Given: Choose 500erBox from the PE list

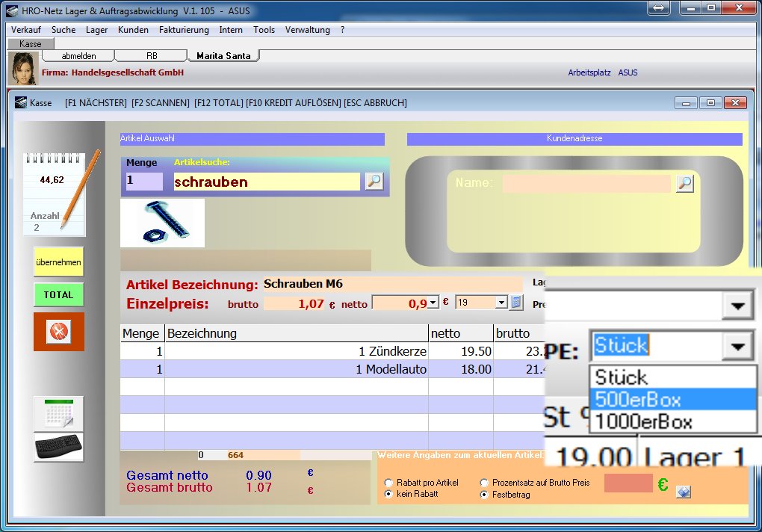Looking at the screenshot, I should click(x=673, y=399).
